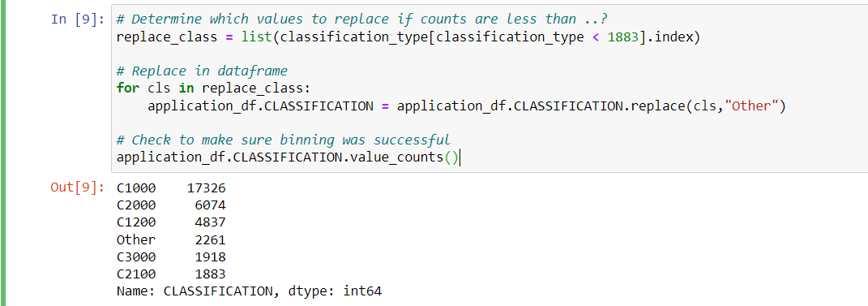Click the 'Name: CLASSIFICATION, dtype: int64' line

(249, 291)
